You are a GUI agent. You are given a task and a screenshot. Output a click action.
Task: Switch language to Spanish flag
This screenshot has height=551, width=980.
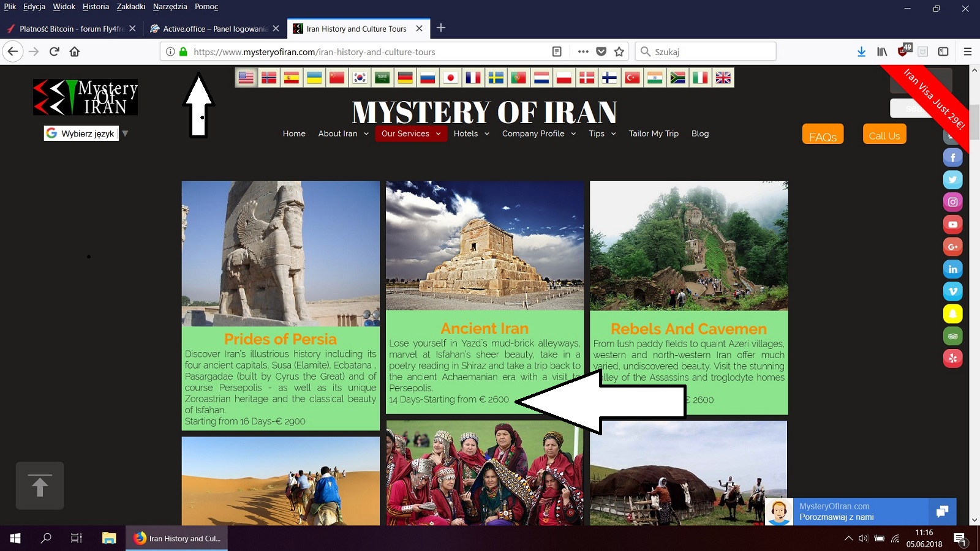(x=292, y=78)
